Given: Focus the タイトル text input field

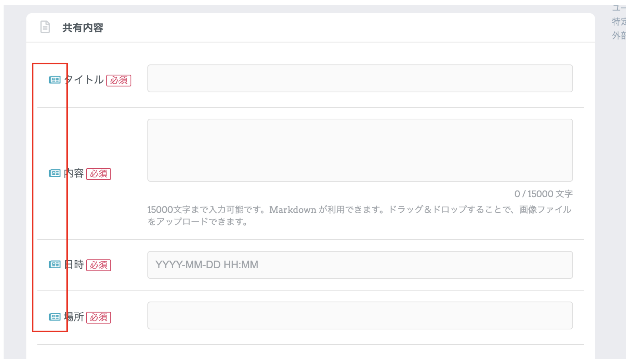Looking at the screenshot, I should pyautogui.click(x=360, y=78).
